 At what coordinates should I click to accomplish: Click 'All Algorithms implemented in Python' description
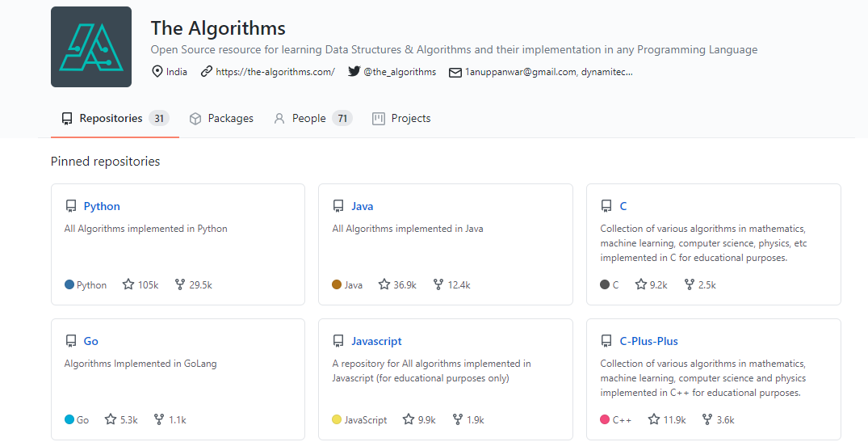click(145, 229)
